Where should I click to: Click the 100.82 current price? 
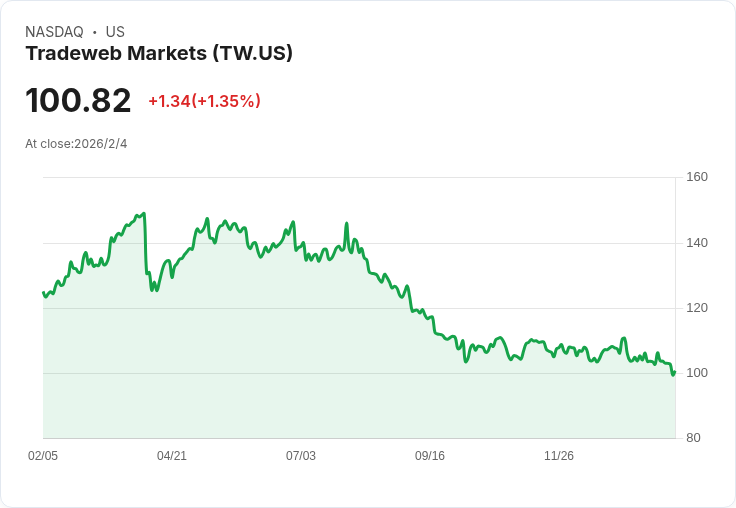click(x=78, y=101)
